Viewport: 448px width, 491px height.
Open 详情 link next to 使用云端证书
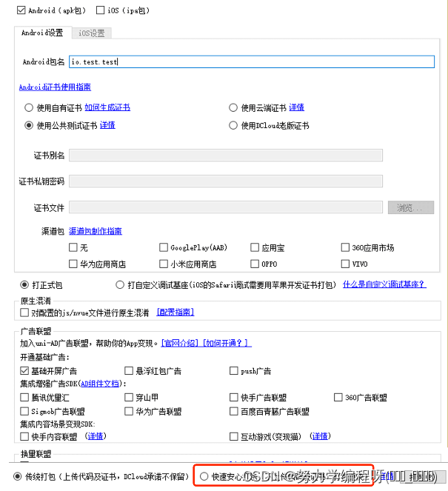click(296, 107)
